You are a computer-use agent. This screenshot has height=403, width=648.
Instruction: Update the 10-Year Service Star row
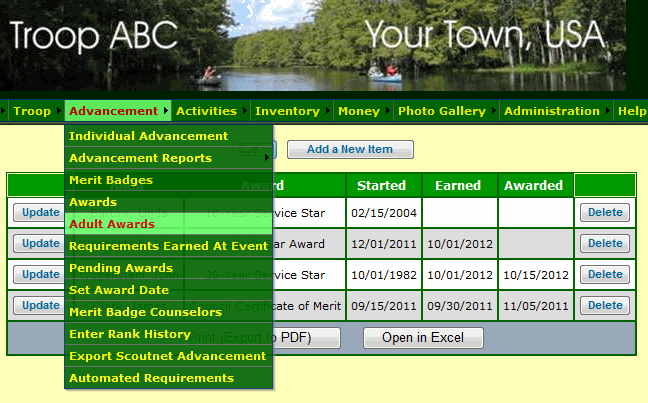coord(40,212)
